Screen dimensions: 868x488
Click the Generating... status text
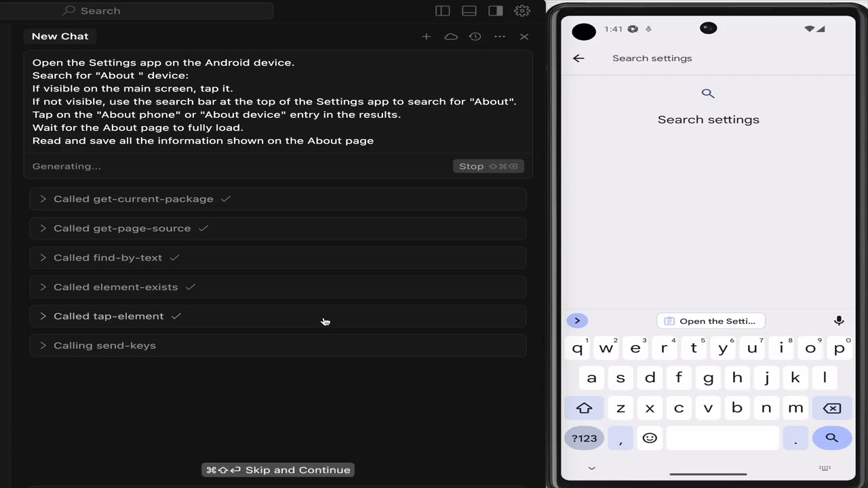click(66, 166)
